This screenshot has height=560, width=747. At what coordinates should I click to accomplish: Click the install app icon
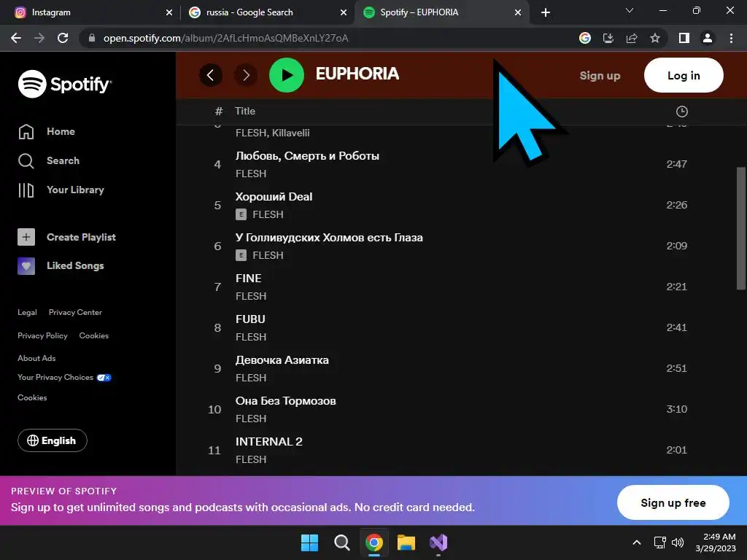tap(608, 38)
